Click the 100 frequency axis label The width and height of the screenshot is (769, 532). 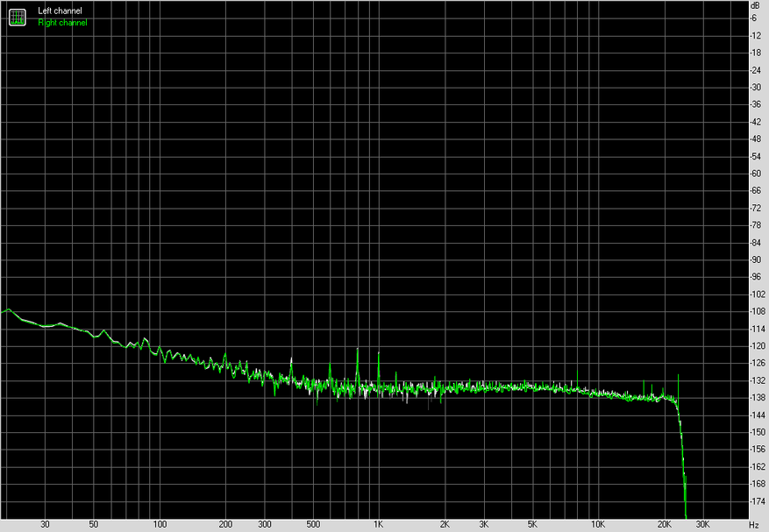pyautogui.click(x=160, y=524)
